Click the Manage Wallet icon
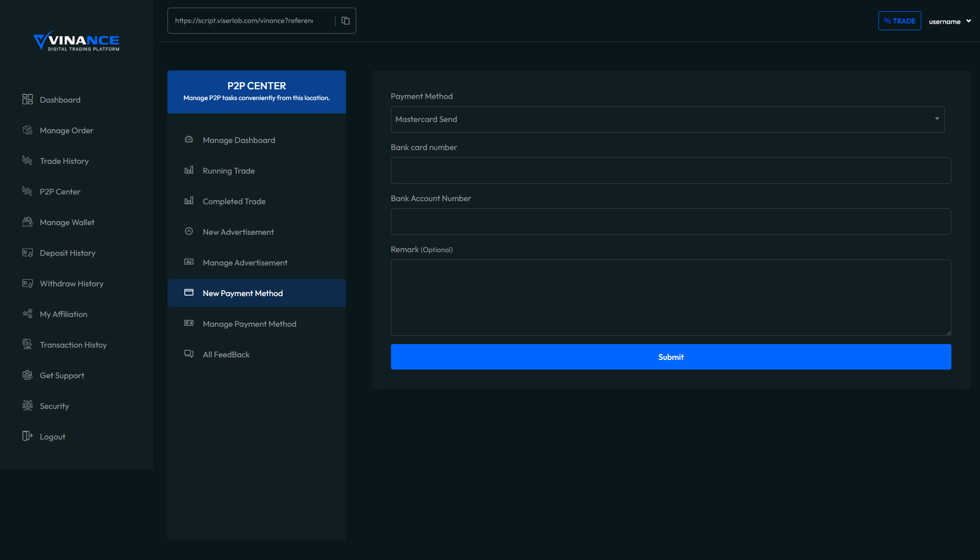This screenshot has height=560, width=980. [x=28, y=222]
